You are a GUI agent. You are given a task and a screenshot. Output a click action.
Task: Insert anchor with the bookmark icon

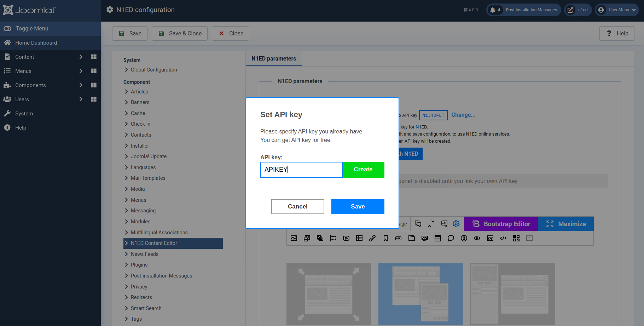pos(385,238)
